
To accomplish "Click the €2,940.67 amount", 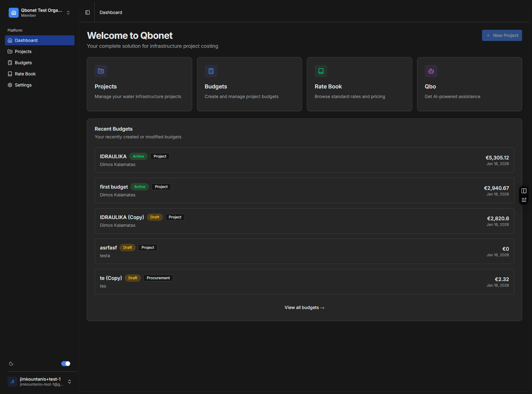I will (497, 188).
